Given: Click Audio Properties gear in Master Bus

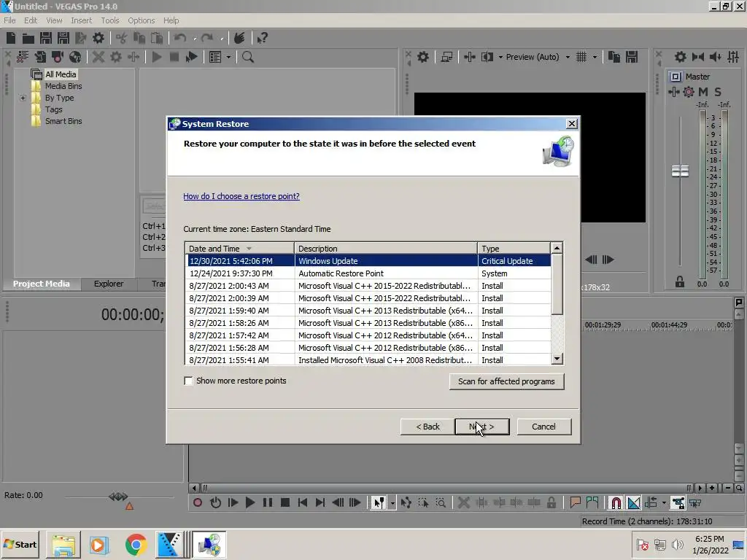Looking at the screenshot, I should (x=681, y=57).
